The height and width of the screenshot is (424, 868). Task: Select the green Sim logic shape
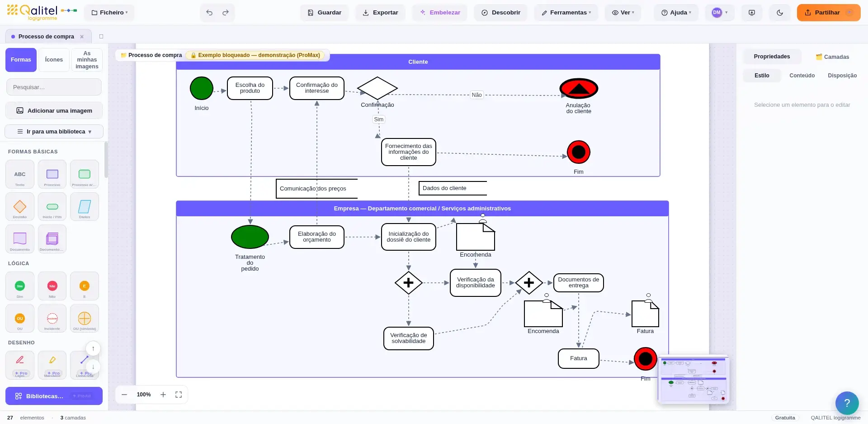point(20,286)
